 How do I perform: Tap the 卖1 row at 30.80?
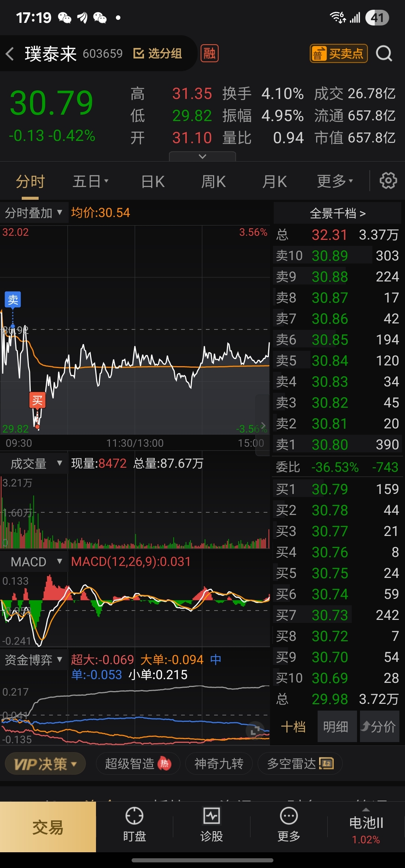click(x=337, y=444)
